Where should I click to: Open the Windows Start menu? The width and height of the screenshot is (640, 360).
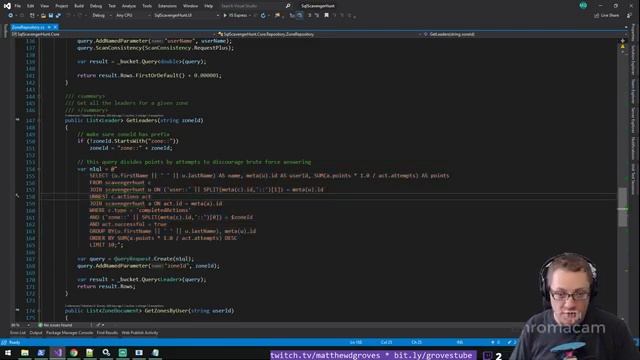[x=8, y=353]
